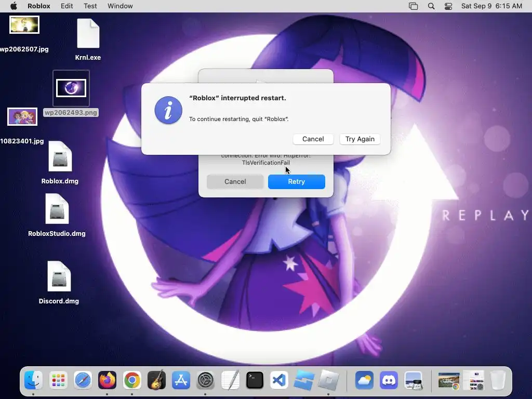This screenshot has height=399, width=532.
Task: Click the minimized window thumbnail beside the Trash
Action: [x=473, y=381]
